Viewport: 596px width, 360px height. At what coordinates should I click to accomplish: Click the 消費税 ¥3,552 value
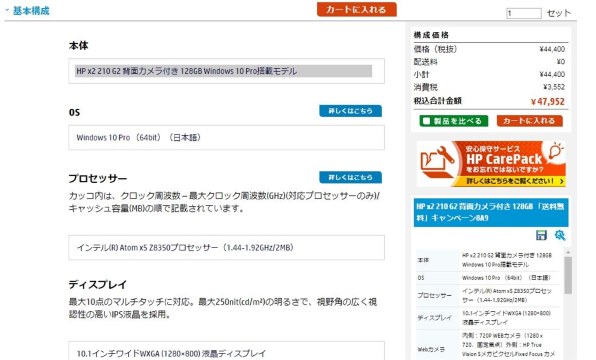coord(554,87)
